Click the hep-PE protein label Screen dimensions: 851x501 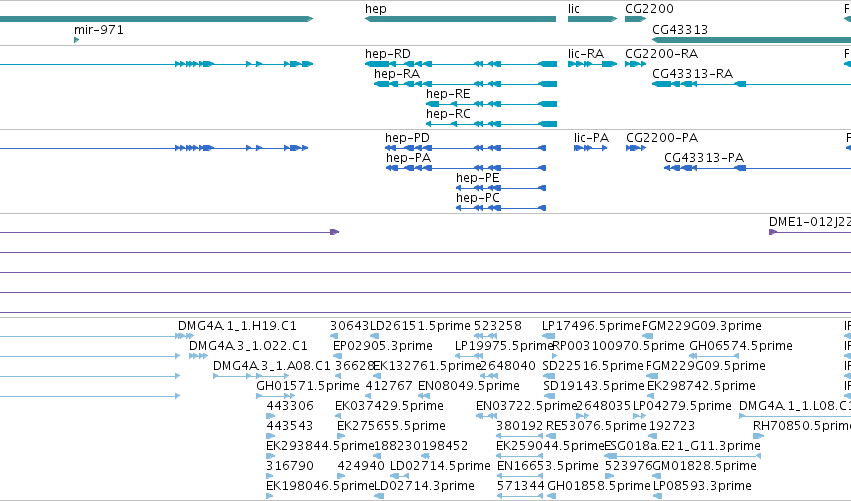point(477,178)
